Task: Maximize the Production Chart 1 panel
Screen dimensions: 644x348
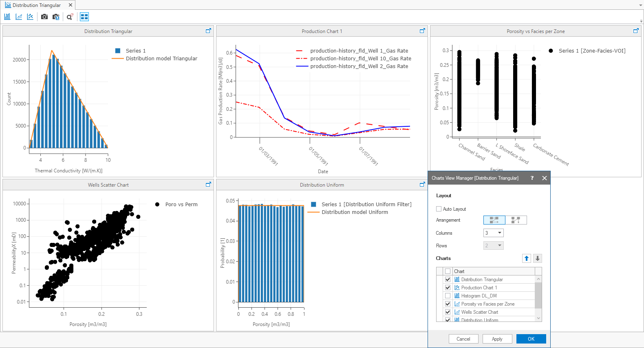Action: (x=422, y=31)
